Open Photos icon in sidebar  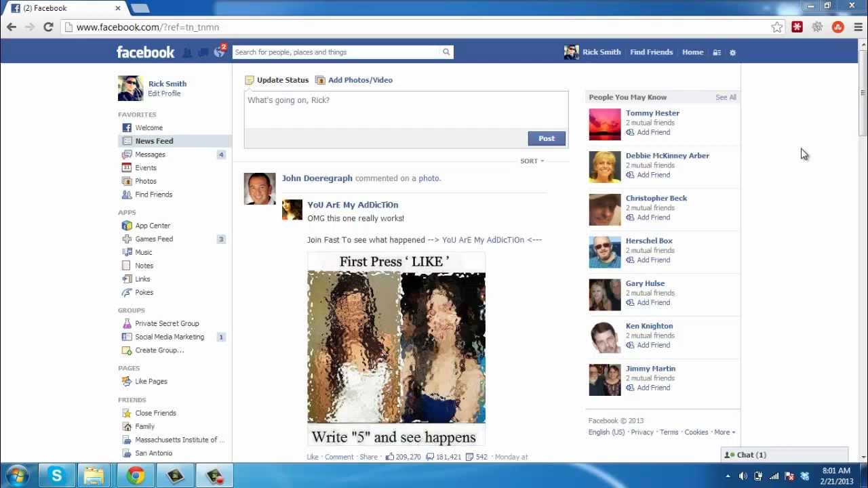click(126, 181)
